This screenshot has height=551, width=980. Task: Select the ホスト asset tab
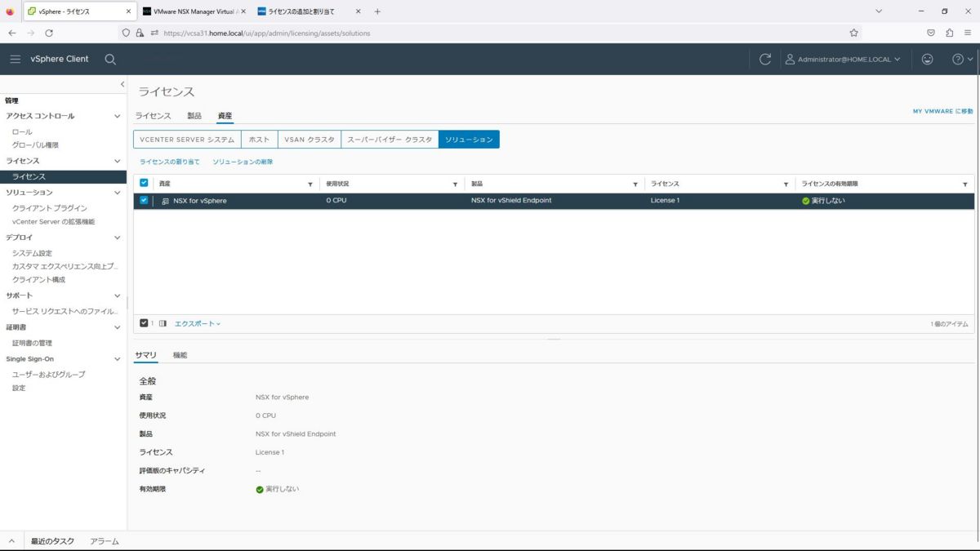tap(259, 140)
